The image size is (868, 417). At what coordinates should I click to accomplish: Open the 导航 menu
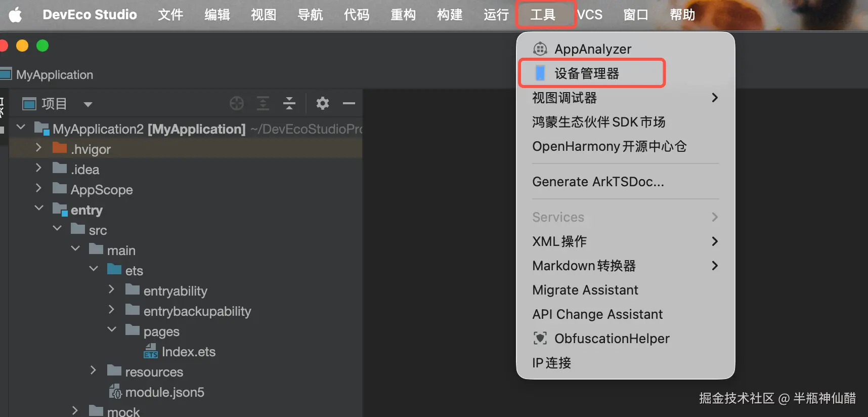click(x=310, y=15)
